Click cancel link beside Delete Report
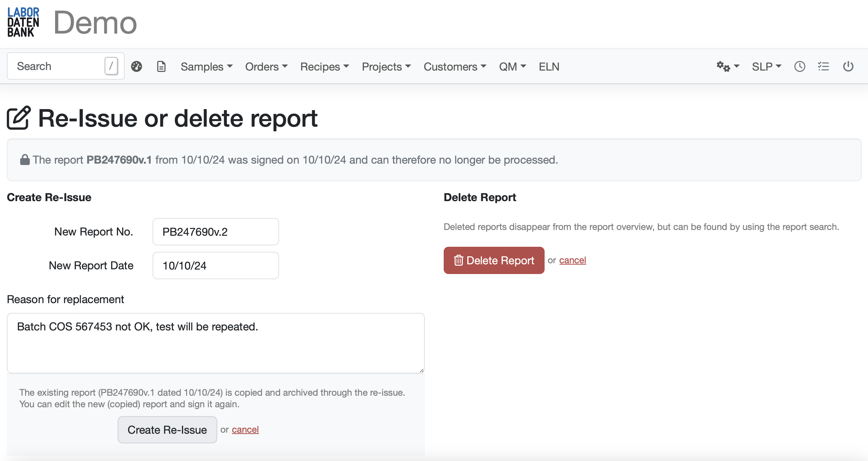 pyautogui.click(x=572, y=260)
